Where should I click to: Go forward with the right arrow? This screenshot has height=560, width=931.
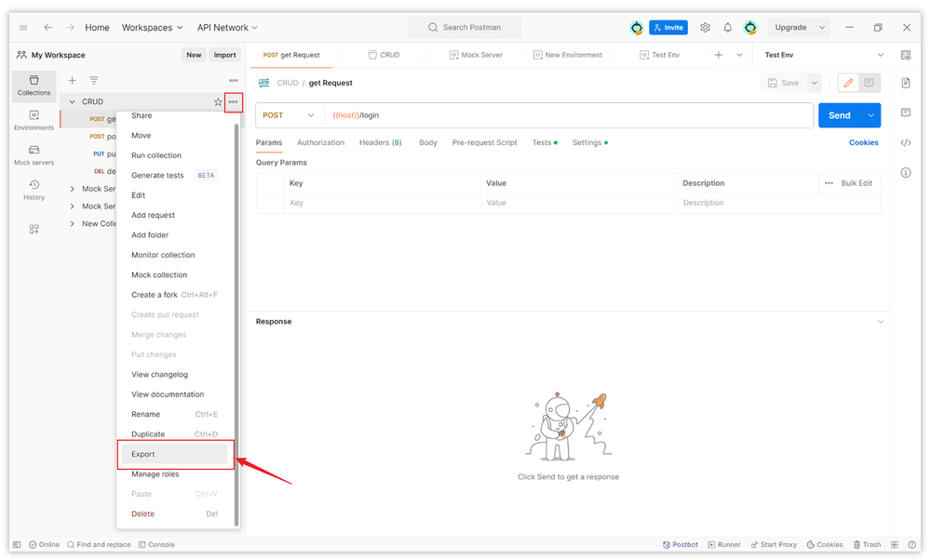tap(71, 27)
